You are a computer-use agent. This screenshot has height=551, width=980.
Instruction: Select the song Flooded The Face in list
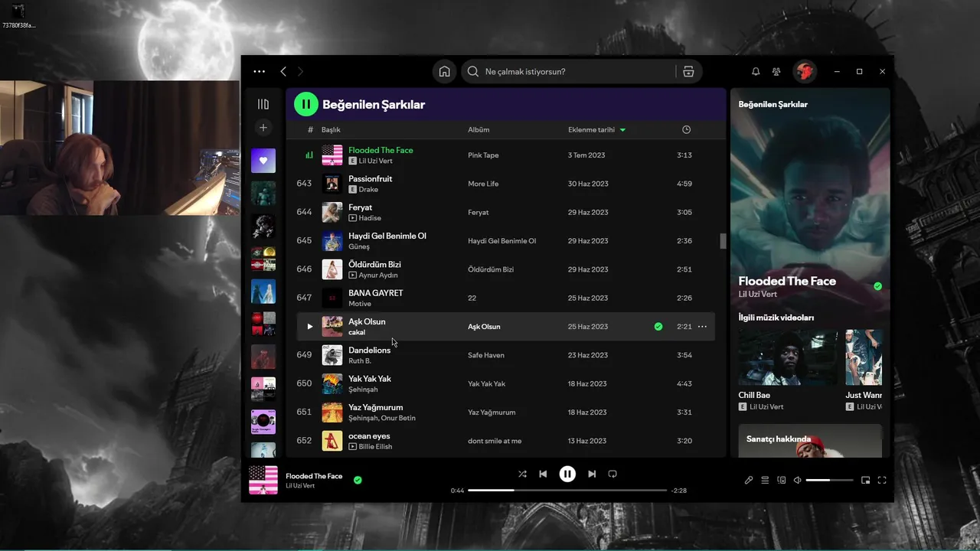(x=381, y=150)
